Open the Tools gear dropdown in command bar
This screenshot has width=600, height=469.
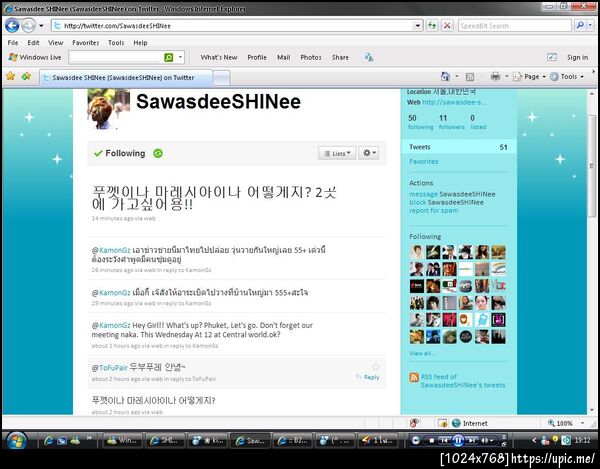(x=567, y=77)
